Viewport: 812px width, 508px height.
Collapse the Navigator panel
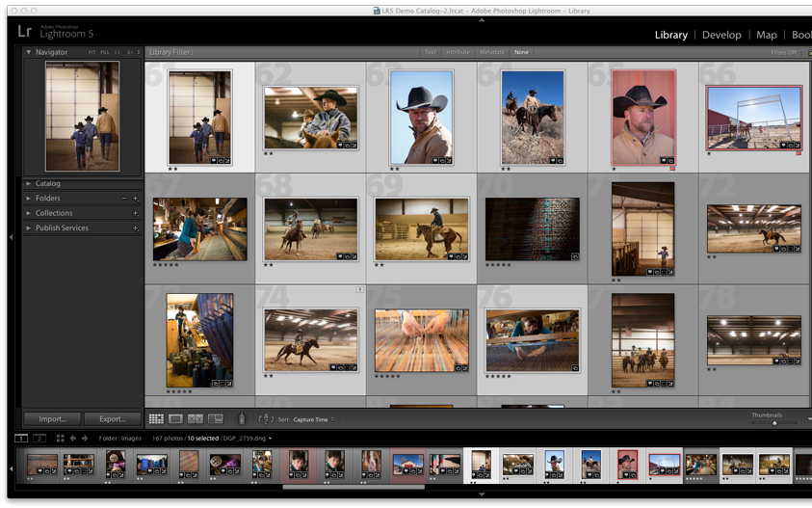pos(29,52)
